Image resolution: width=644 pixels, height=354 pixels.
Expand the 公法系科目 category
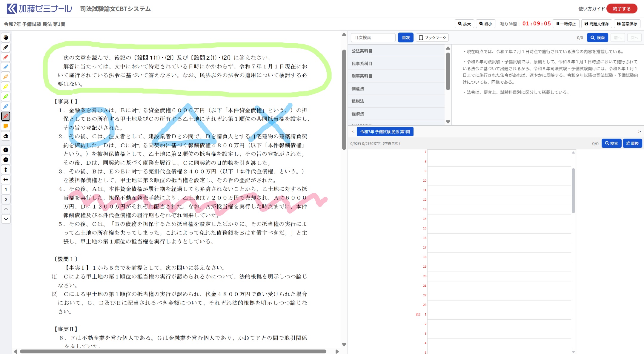point(362,51)
